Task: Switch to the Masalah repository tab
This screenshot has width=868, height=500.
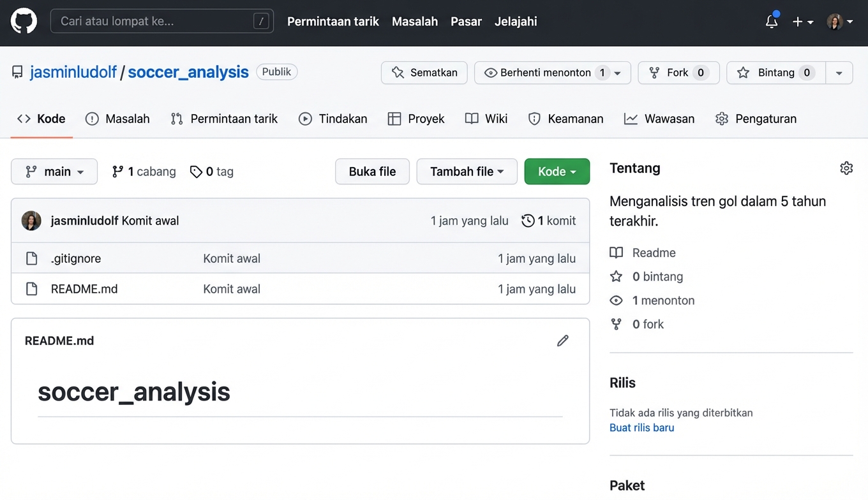Action: click(x=117, y=119)
